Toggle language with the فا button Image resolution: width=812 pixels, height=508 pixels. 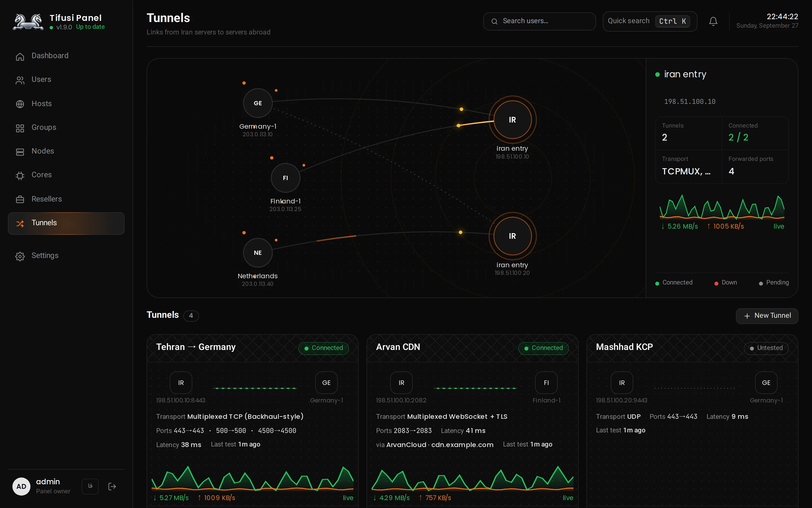[x=90, y=486]
